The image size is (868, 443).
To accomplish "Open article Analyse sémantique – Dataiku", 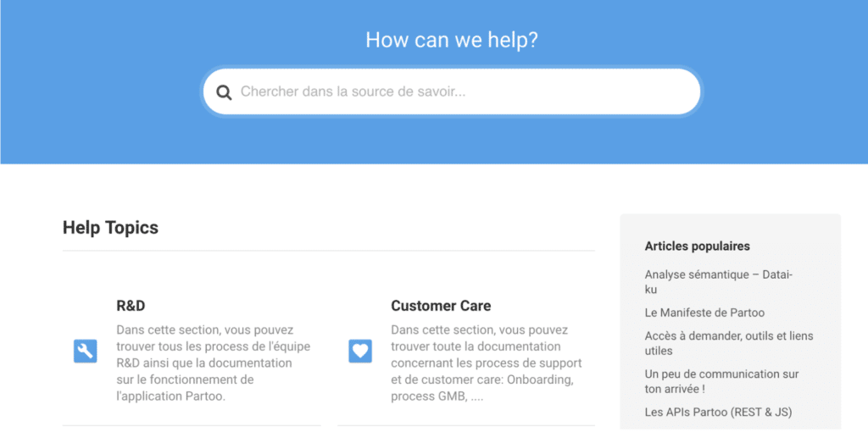I will 719,281.
